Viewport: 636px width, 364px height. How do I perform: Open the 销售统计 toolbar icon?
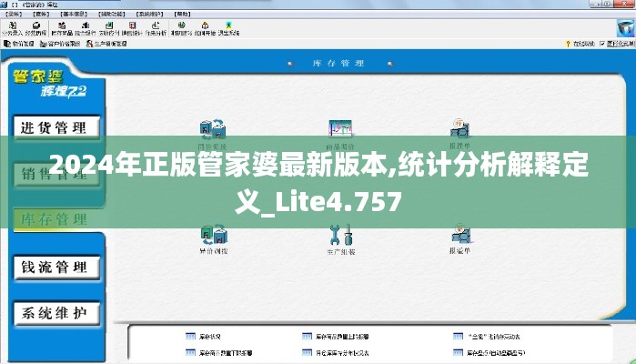(x=132, y=29)
